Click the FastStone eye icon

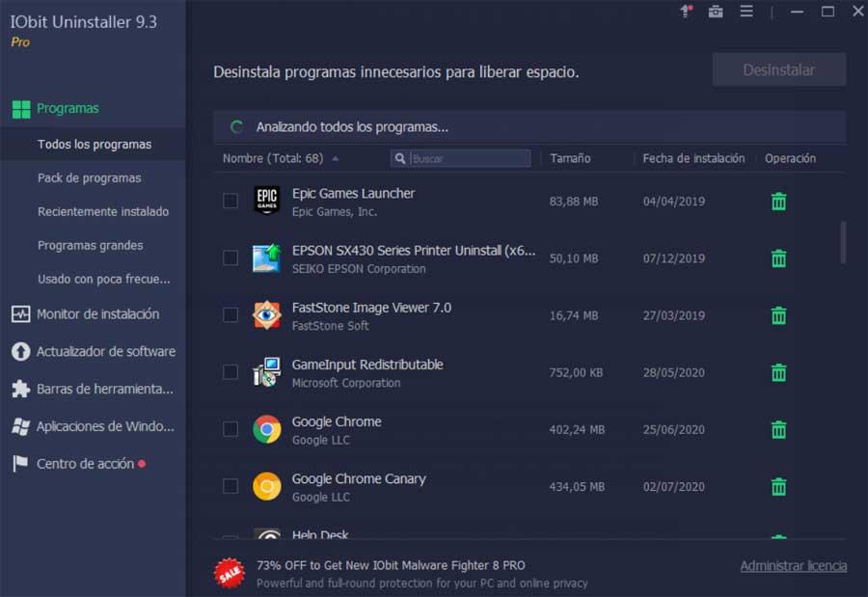point(267,315)
